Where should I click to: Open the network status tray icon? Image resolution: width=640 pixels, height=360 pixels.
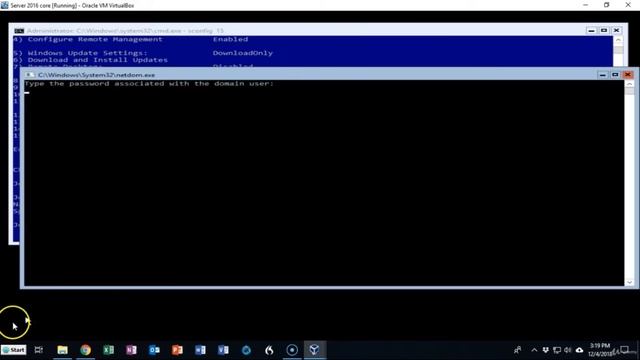[557, 350]
